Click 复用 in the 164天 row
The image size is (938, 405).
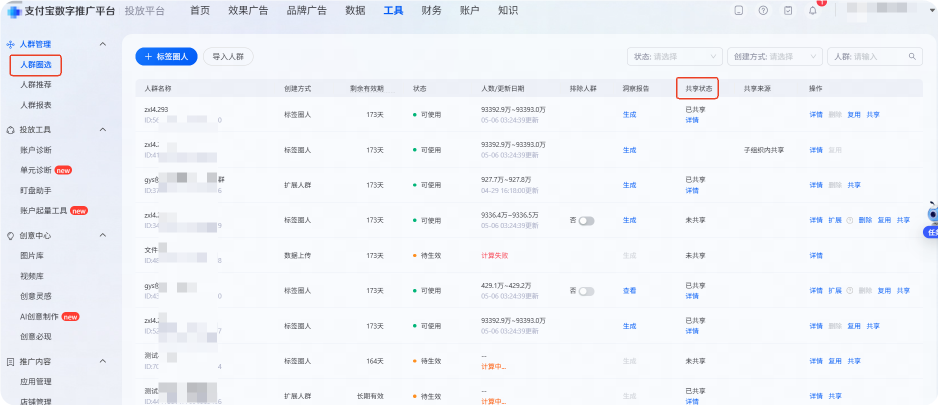pyautogui.click(x=835, y=361)
